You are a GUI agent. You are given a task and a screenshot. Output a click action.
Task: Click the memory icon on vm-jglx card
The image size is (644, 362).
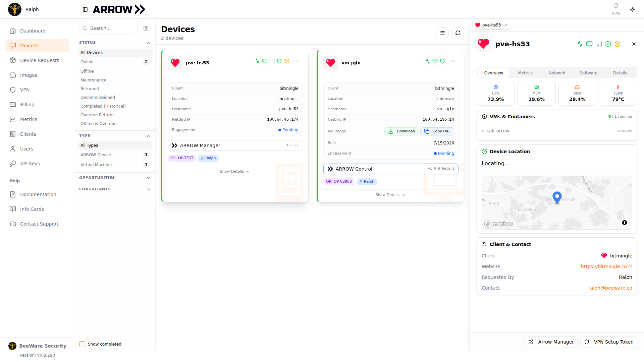(435, 61)
